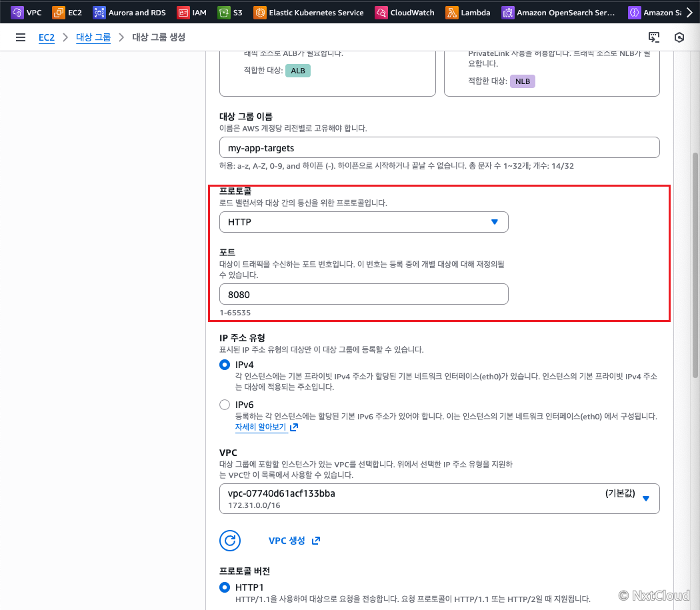
Task: Open Aurora and RDS favorites item
Action: coord(137,13)
